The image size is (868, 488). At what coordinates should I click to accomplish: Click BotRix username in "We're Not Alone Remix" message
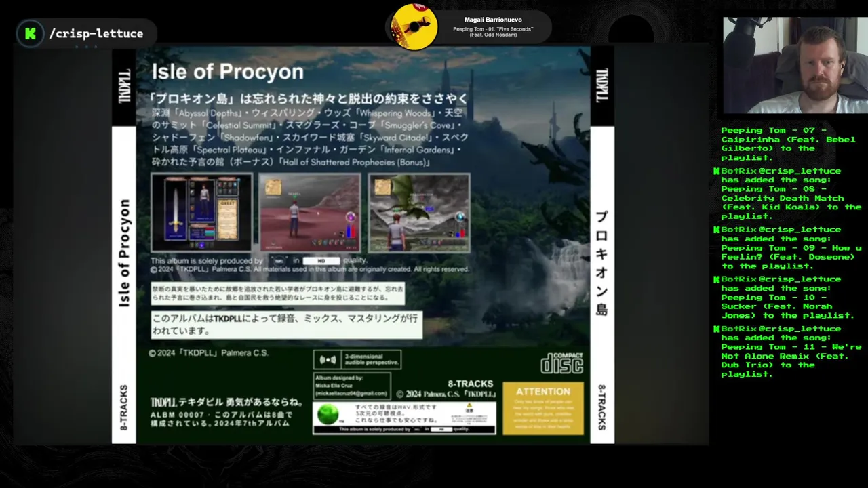[x=738, y=329]
